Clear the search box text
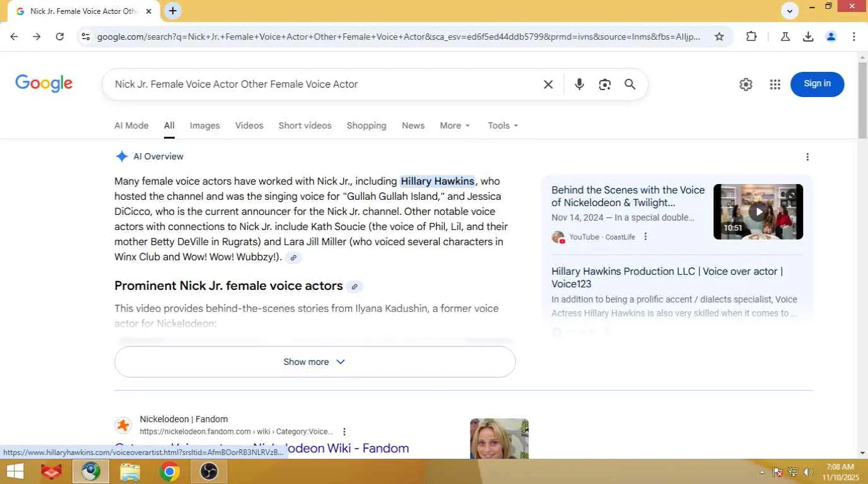The height and width of the screenshot is (484, 868). pyautogui.click(x=548, y=84)
